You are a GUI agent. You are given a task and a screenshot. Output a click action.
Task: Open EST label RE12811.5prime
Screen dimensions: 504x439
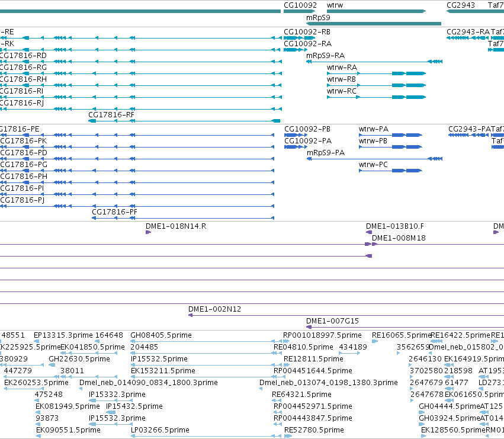313,359
